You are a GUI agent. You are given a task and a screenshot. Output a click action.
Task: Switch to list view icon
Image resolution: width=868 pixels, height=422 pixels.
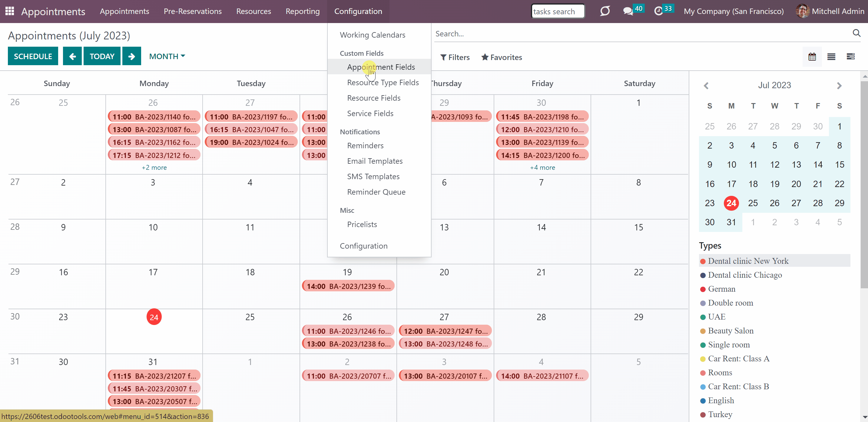831,57
